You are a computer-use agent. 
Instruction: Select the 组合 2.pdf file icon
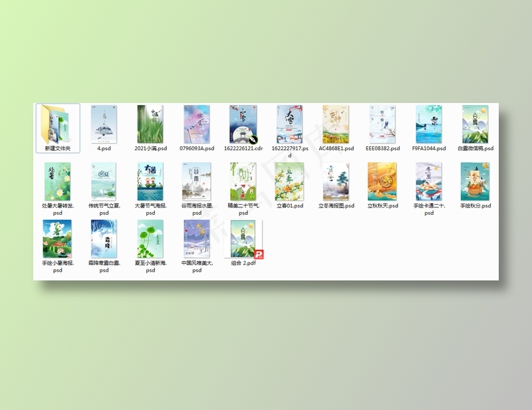pos(245,239)
